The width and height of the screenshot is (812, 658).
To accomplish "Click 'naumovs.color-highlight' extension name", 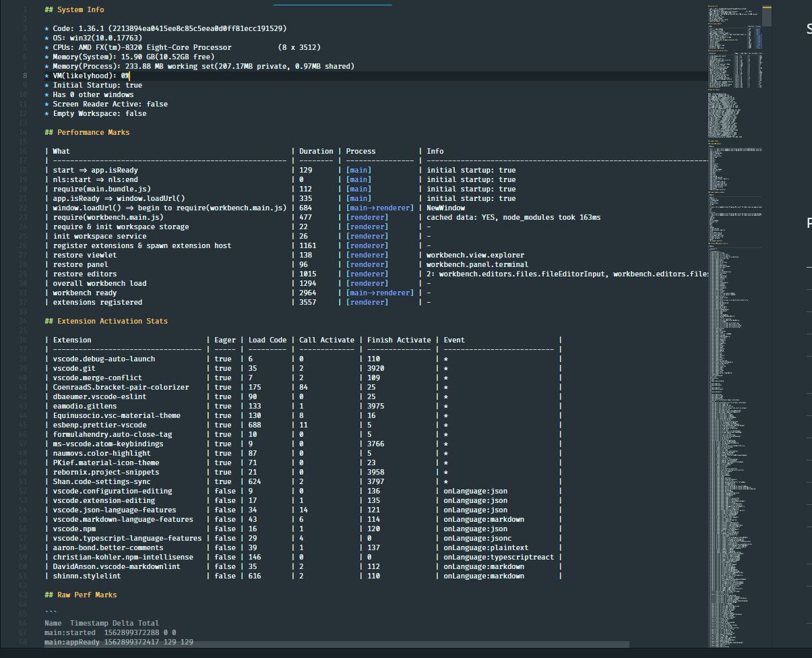I will tap(102, 453).
